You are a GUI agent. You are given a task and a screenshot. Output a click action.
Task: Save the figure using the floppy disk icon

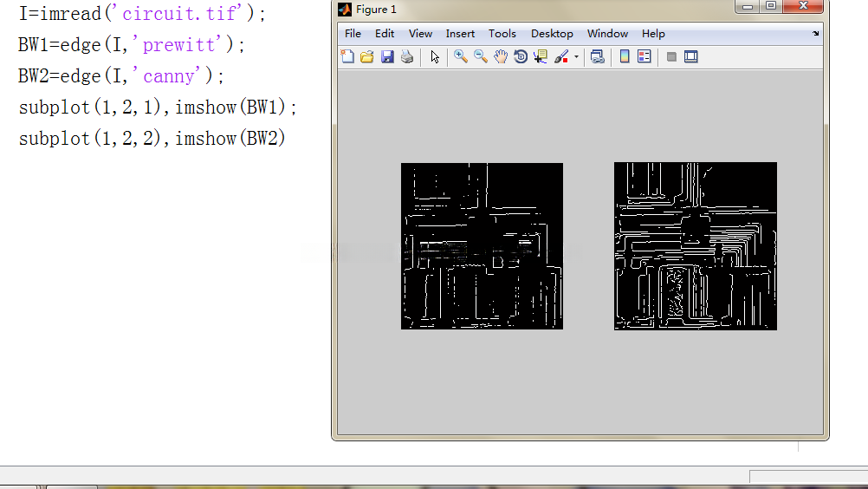coord(387,56)
